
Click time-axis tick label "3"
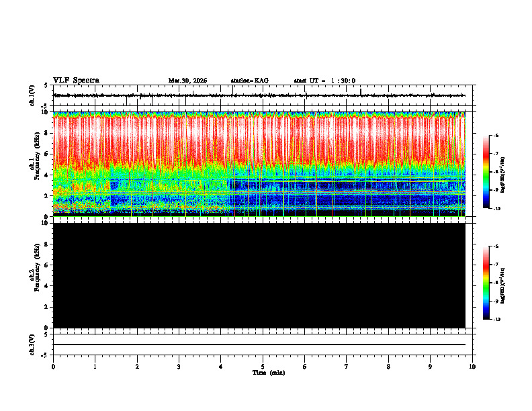click(179, 367)
